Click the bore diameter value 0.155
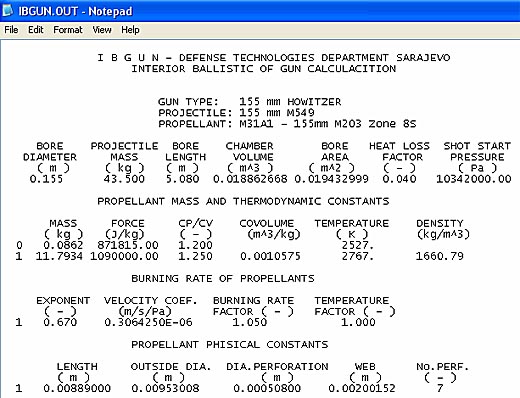The image size is (520, 398). click(x=46, y=179)
